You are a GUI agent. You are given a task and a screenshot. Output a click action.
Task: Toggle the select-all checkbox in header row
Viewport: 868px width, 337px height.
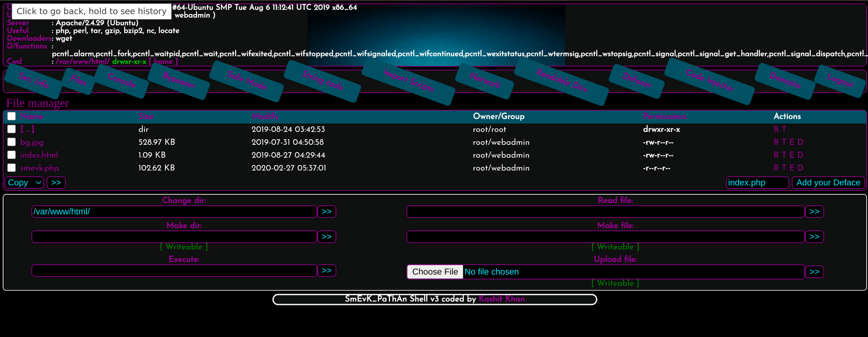pos(12,116)
